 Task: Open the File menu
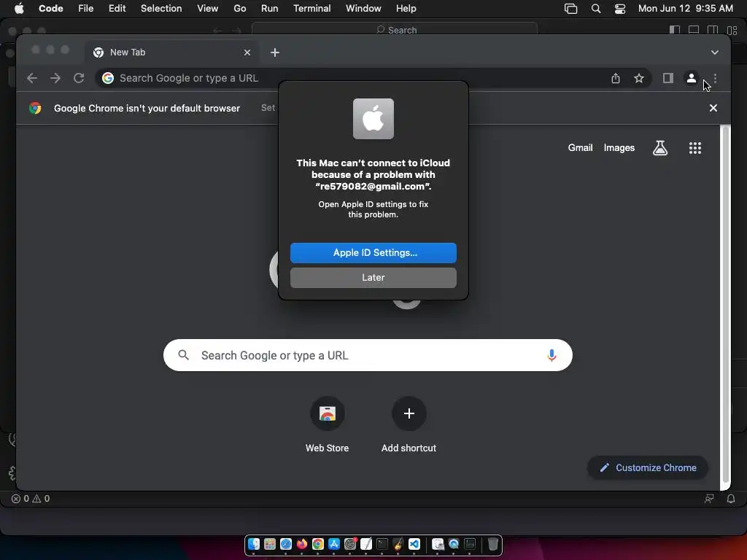86,9
